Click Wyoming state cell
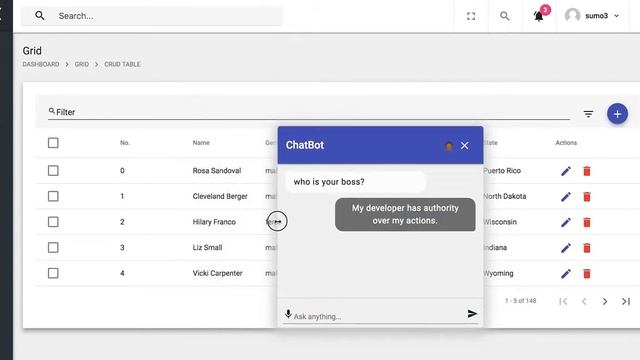The width and height of the screenshot is (640, 360). point(498,273)
